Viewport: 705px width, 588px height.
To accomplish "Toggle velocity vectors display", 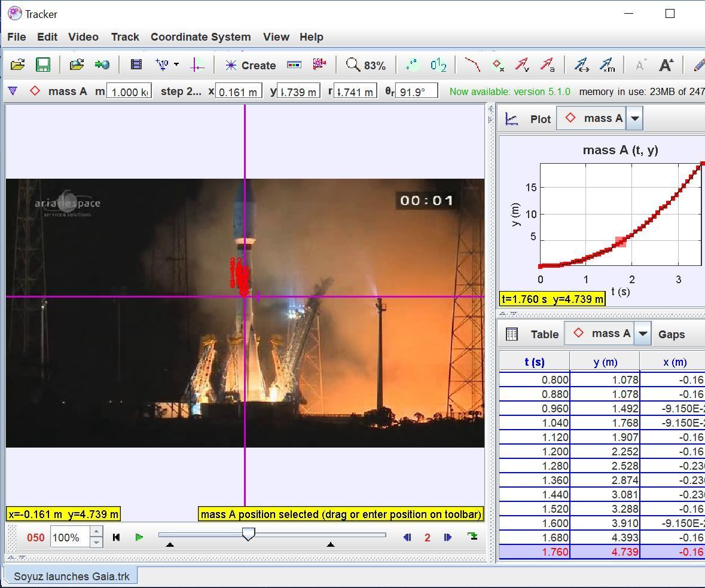I will 521,65.
